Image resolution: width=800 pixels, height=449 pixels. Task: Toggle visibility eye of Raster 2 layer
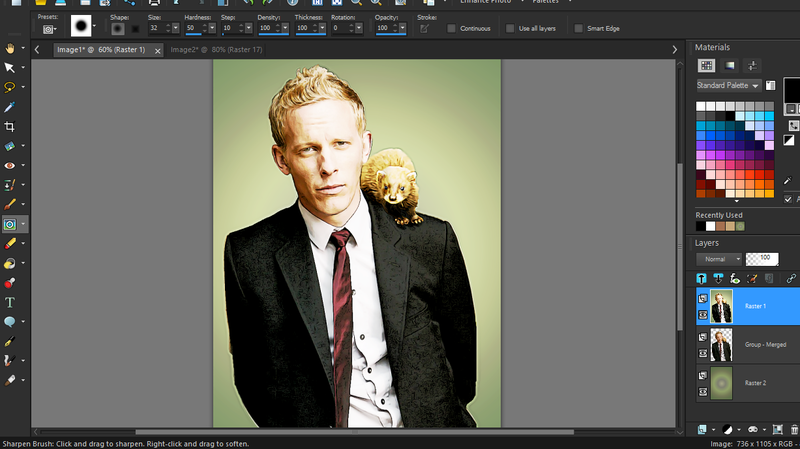703,392
